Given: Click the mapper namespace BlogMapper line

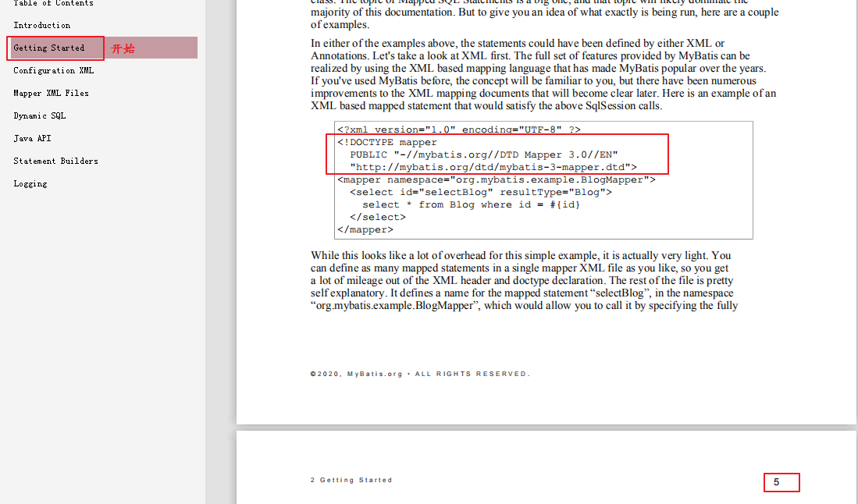Looking at the screenshot, I should point(497,180).
